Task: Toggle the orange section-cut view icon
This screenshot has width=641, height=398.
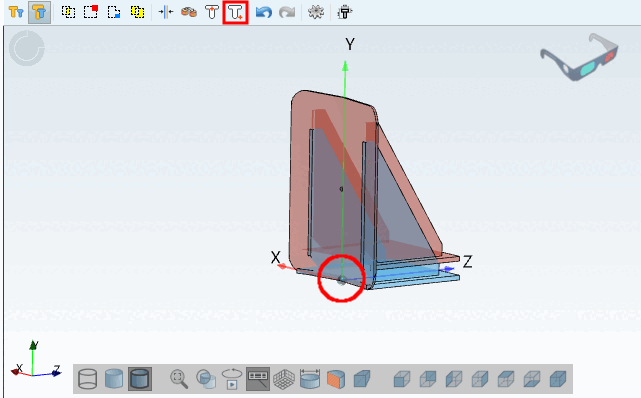Action: (336, 379)
